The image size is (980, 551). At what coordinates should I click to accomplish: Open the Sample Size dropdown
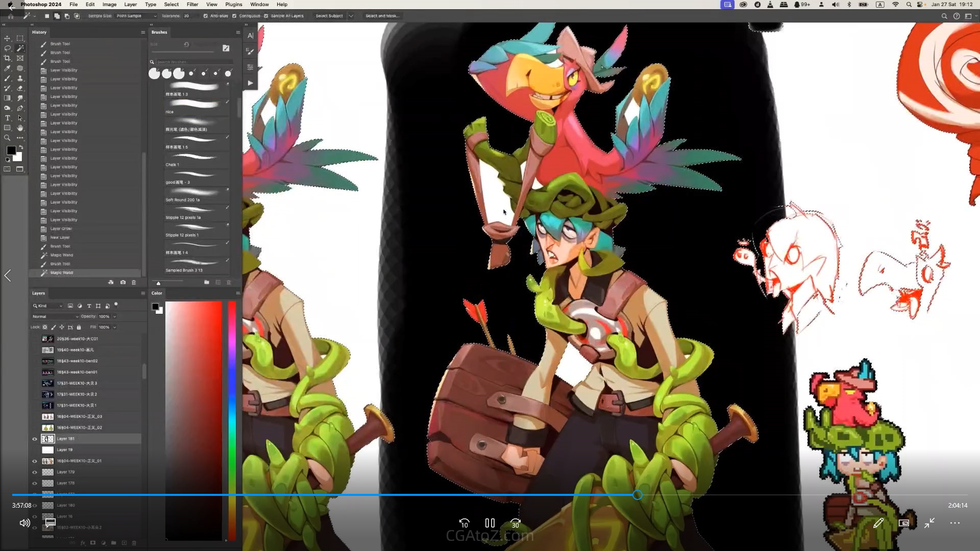click(x=136, y=16)
